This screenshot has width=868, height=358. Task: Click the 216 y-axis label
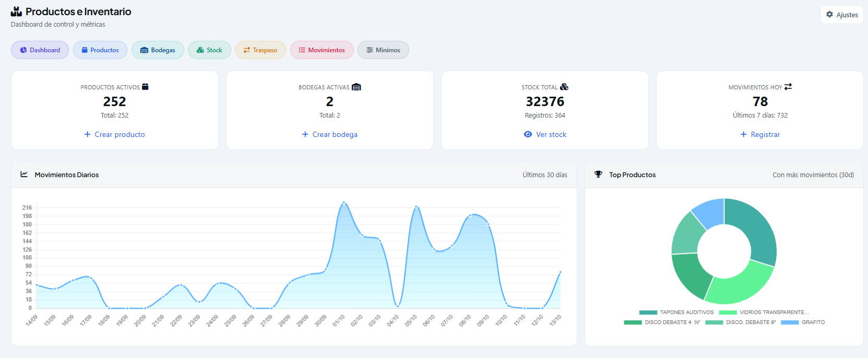pos(27,207)
